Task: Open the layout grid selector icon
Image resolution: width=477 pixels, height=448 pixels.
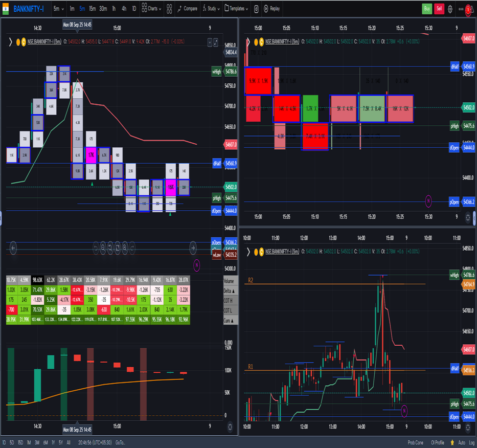Action: click(168, 9)
